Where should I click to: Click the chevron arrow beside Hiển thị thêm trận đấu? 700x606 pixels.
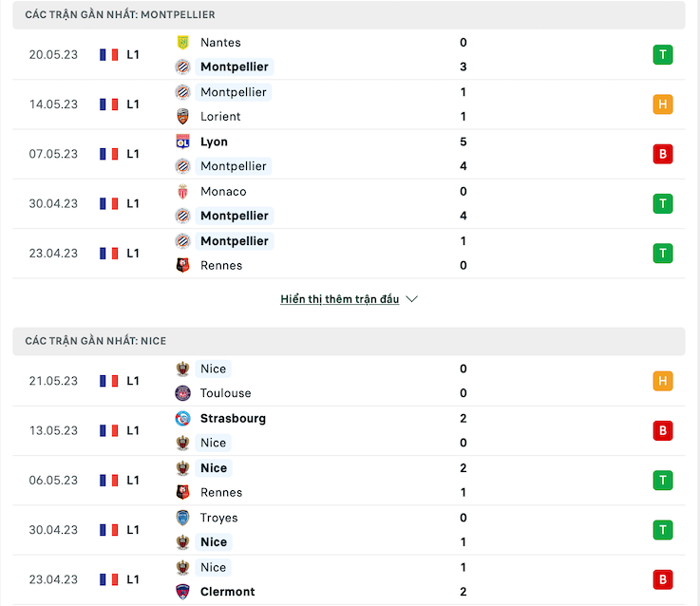(x=411, y=299)
